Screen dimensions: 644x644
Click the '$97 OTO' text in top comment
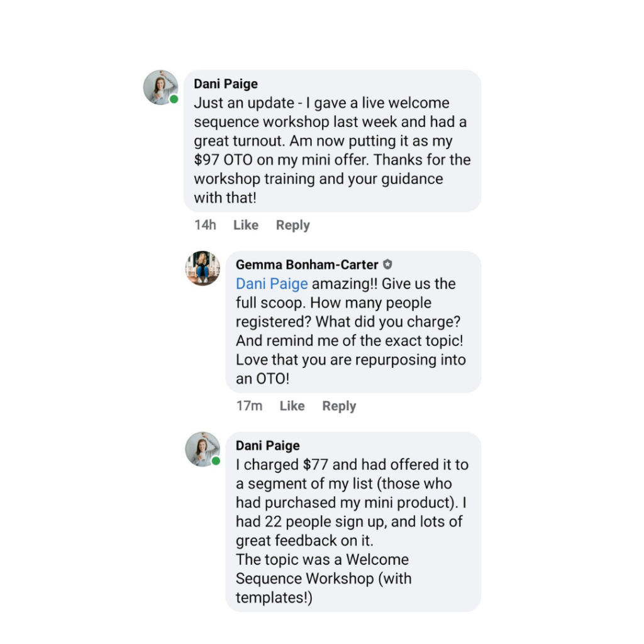pyautogui.click(x=223, y=160)
